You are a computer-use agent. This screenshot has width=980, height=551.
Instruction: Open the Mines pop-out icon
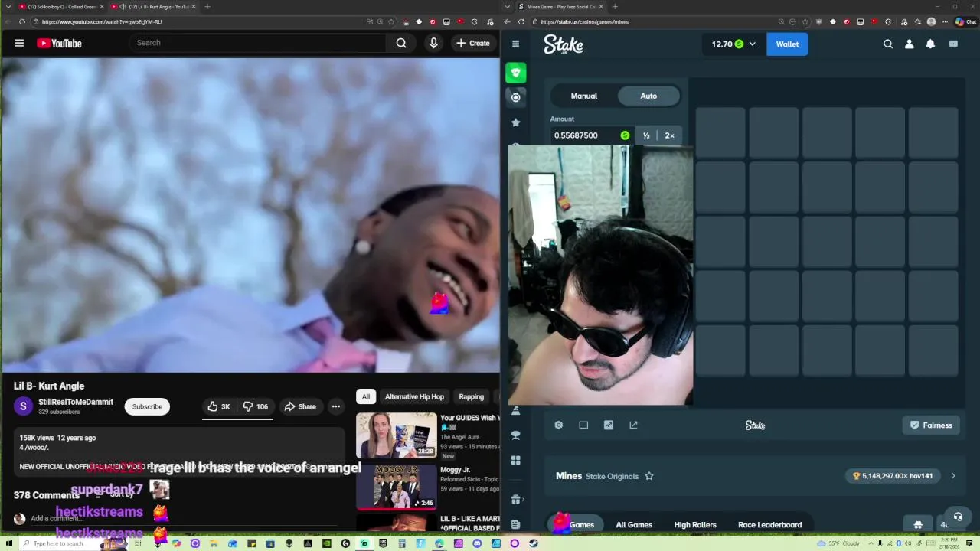[633, 425]
